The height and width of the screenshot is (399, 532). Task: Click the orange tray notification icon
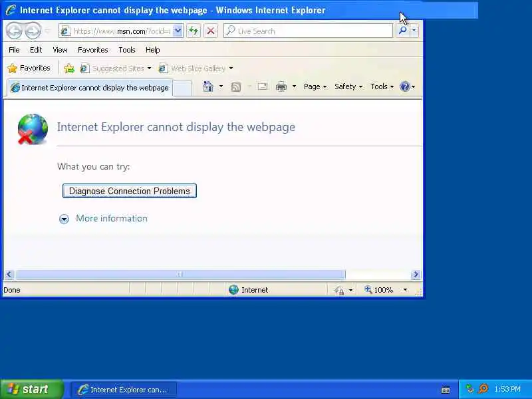click(483, 389)
